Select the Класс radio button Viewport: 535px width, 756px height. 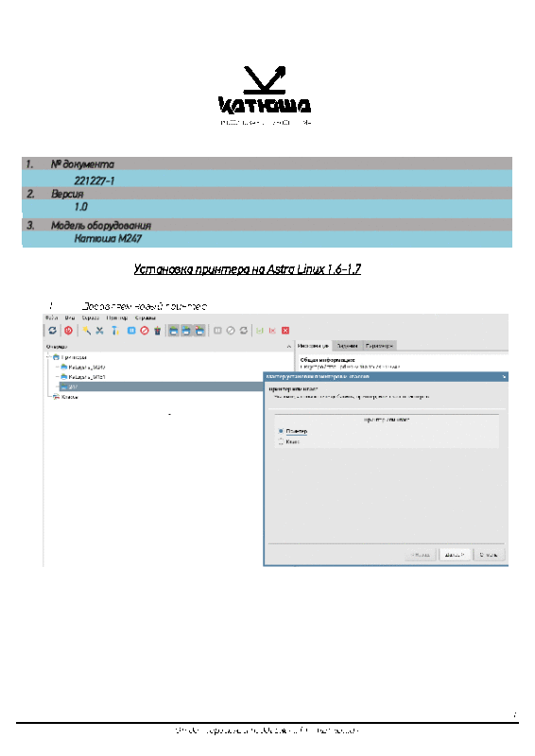pyautogui.click(x=281, y=441)
